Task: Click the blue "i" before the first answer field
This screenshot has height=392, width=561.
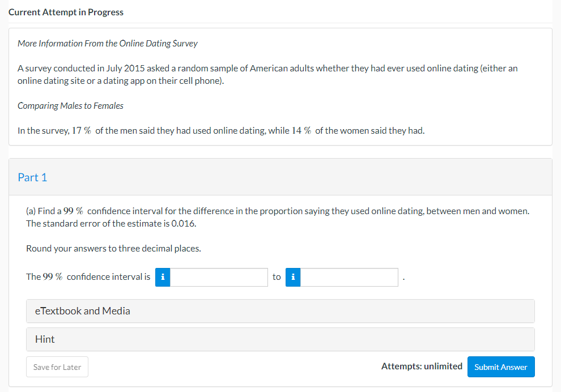Action: click(x=163, y=277)
